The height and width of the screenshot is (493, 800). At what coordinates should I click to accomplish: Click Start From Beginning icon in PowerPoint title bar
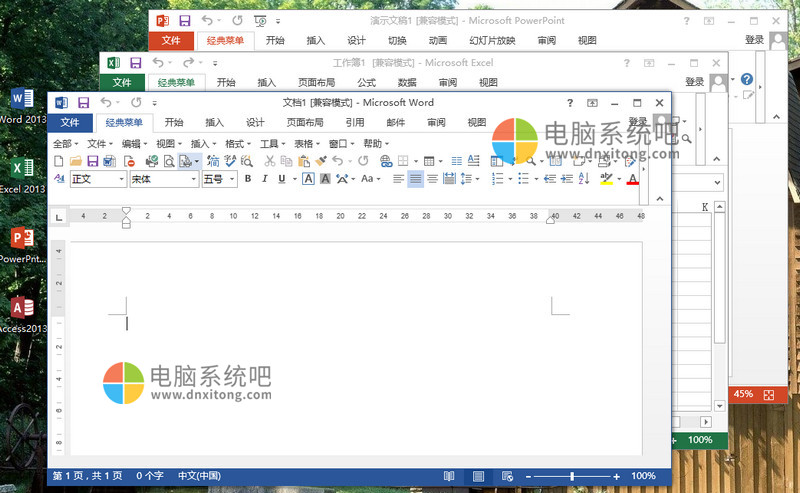[260, 21]
